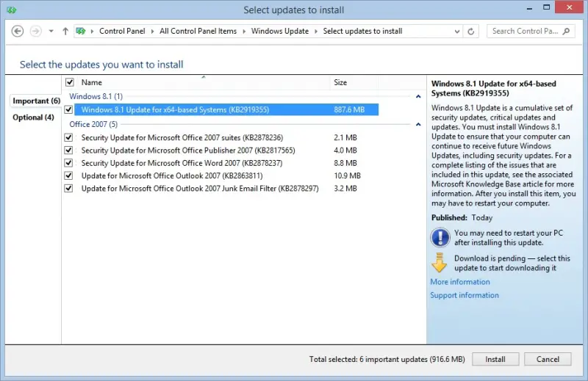Select Windows Update breadcrumb
588x381 pixels.
coord(280,31)
